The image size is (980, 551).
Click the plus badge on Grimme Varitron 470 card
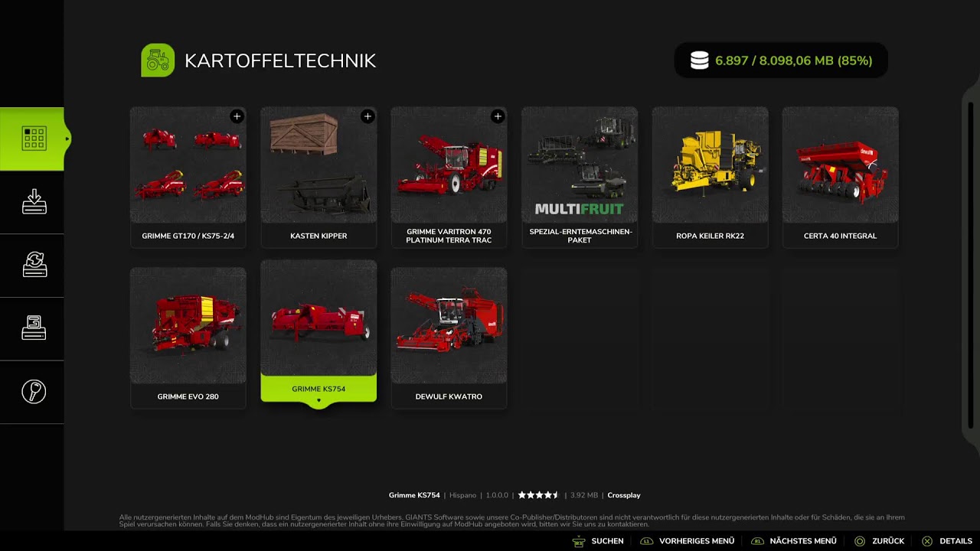click(498, 116)
